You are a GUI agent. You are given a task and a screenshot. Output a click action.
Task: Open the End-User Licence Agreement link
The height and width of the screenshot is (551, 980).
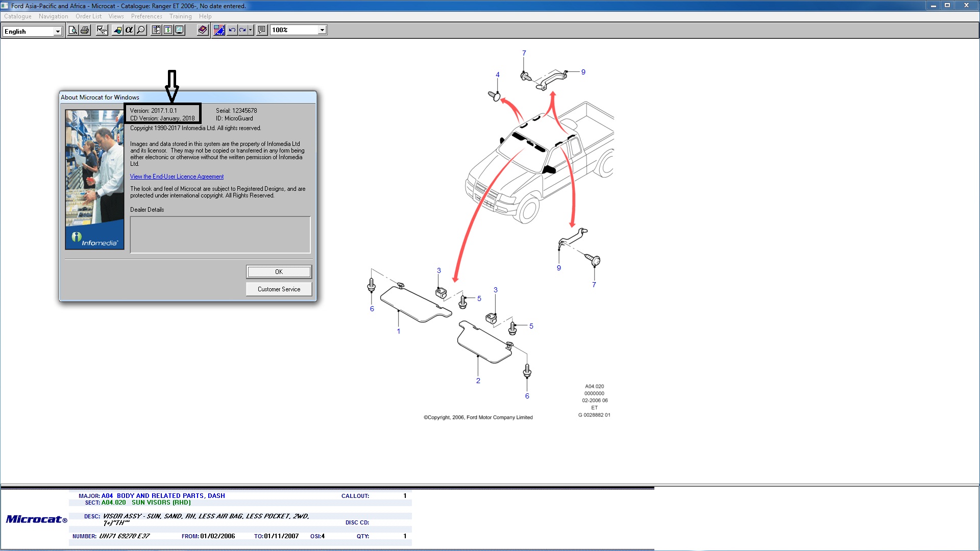pos(177,177)
